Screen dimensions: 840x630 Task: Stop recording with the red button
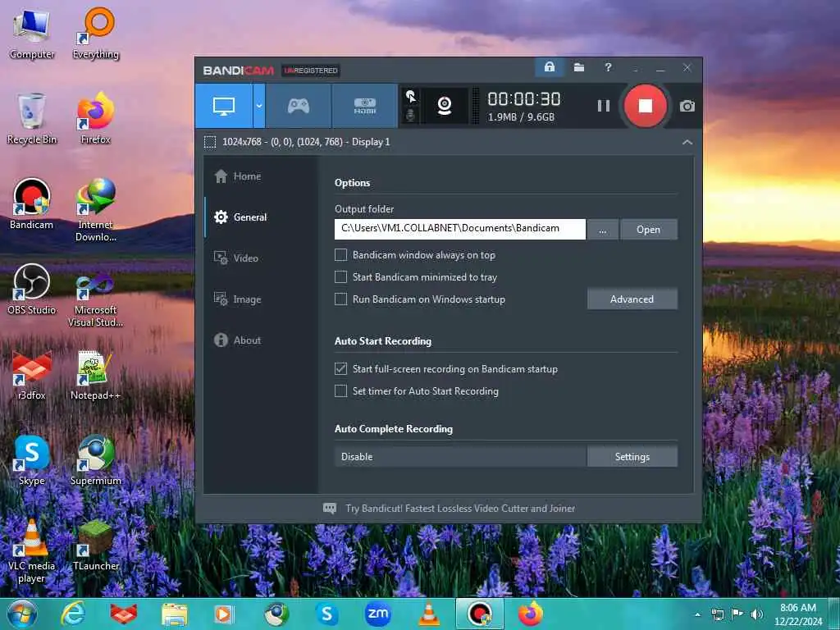point(645,106)
